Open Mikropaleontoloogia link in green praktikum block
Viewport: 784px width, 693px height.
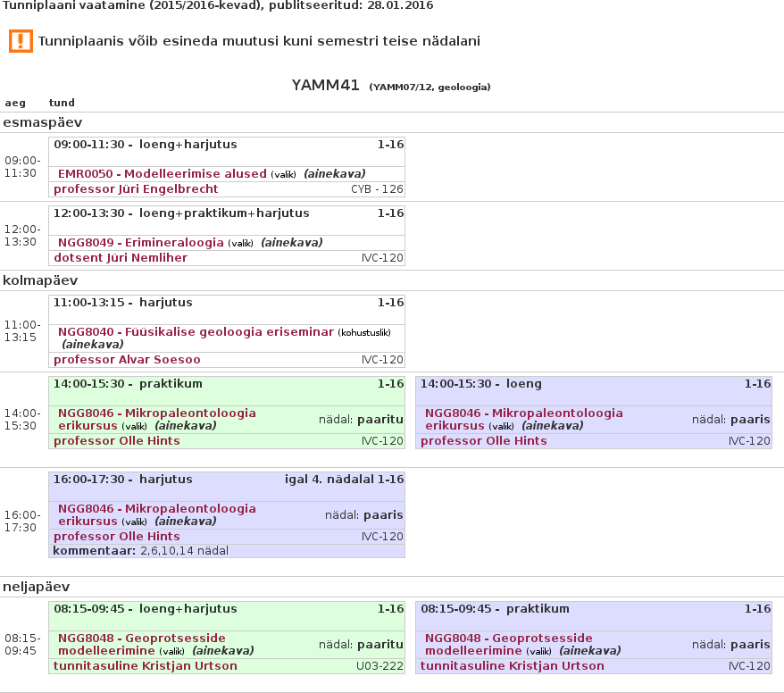tap(156, 413)
